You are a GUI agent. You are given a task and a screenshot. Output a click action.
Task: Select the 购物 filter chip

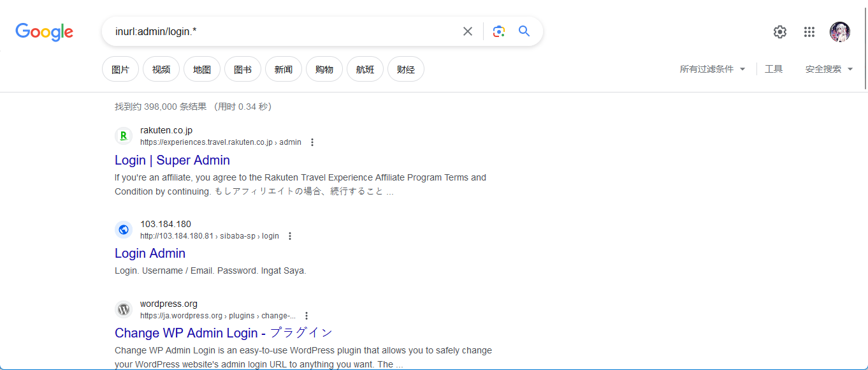(x=324, y=69)
